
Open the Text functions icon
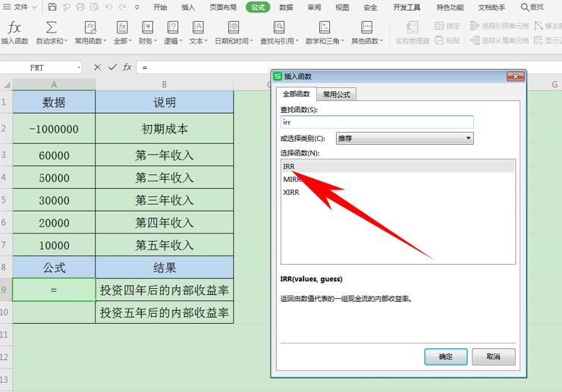[198, 27]
